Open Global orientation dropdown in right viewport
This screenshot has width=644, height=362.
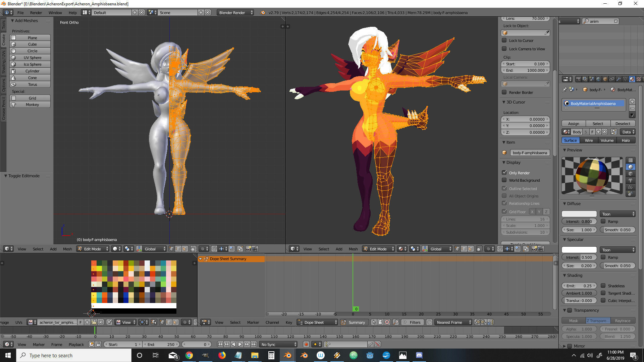437,249
